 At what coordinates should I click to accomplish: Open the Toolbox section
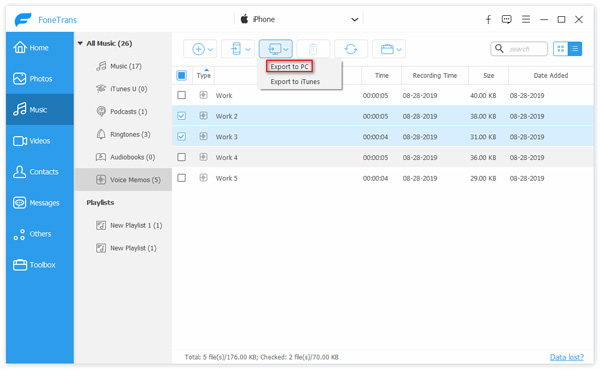pyautogui.click(x=39, y=265)
